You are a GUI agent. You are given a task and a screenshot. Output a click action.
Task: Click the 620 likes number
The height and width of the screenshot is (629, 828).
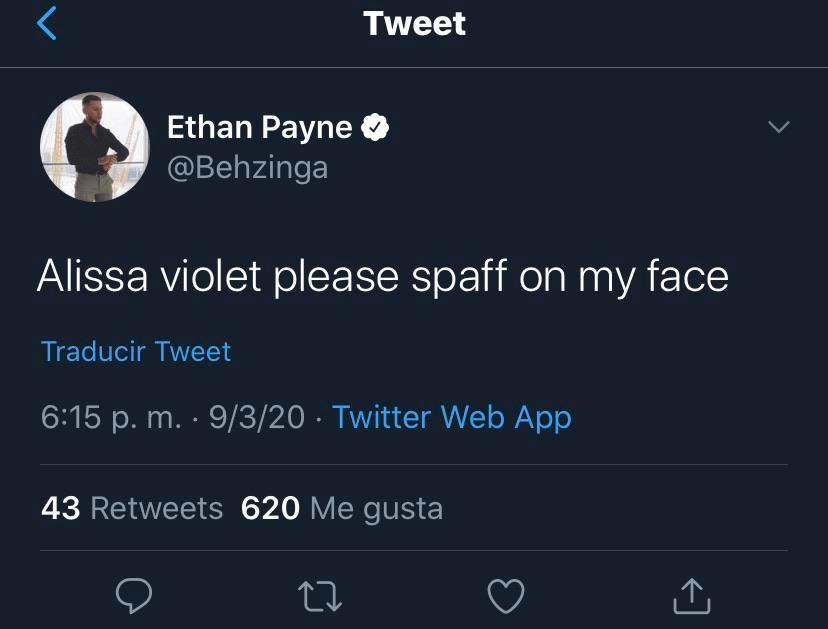[x=270, y=508]
